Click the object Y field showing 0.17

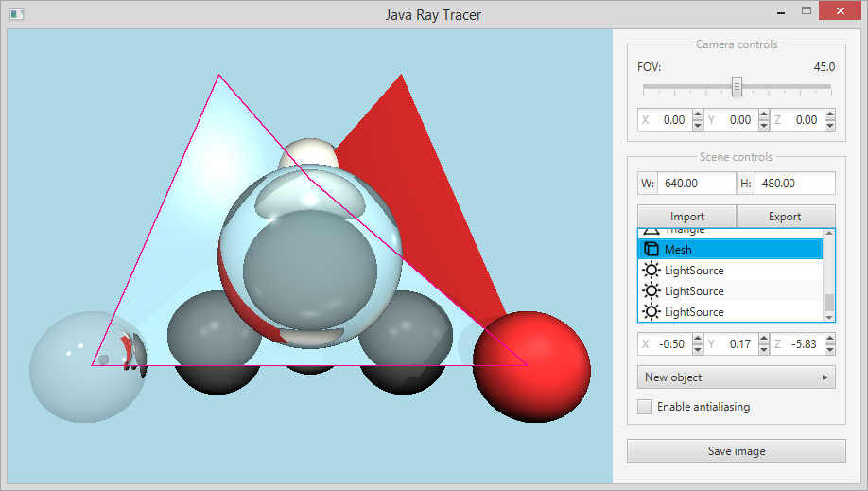tap(731, 344)
